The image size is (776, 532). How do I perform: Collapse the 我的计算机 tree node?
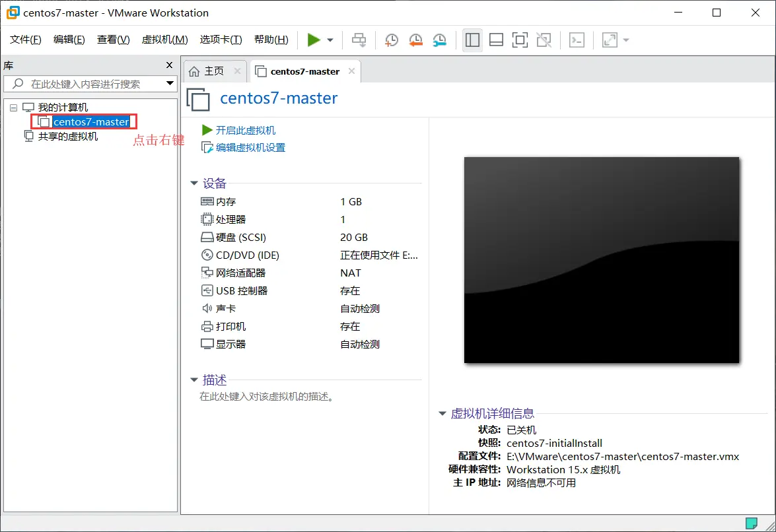pos(14,108)
